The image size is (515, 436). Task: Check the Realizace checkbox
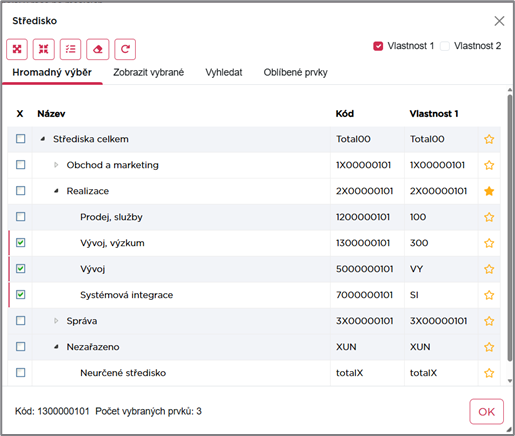[x=21, y=190]
